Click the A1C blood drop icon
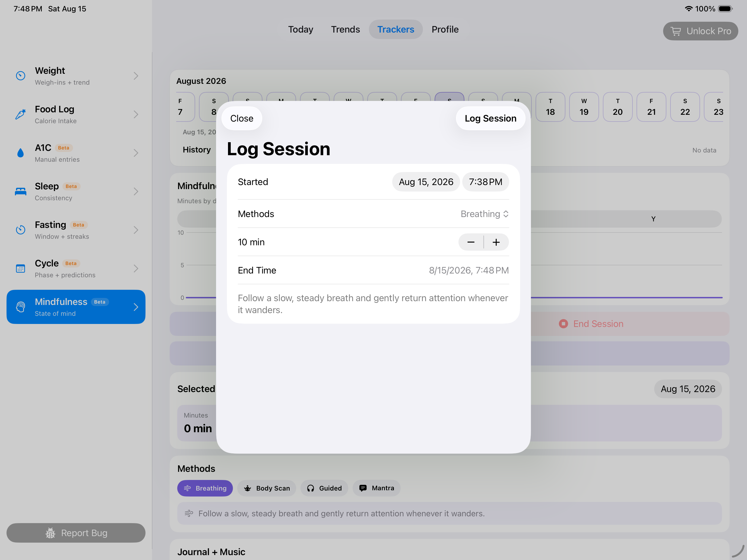The height and width of the screenshot is (560, 747). pos(21,153)
